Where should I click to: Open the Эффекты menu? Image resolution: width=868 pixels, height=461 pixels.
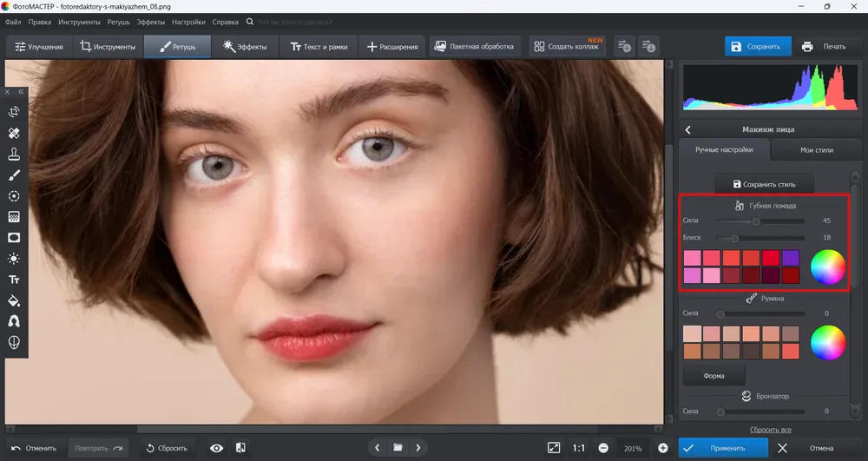point(150,22)
